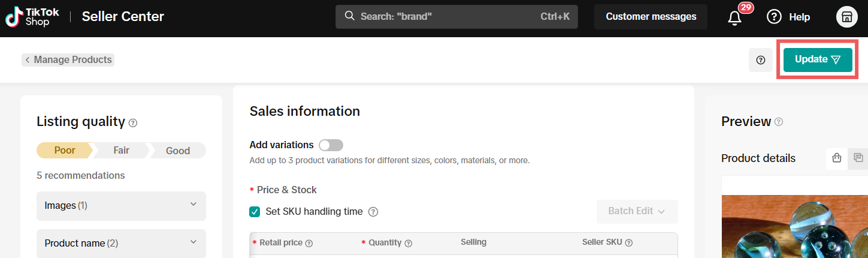Click help icon next to Update button

click(760, 60)
